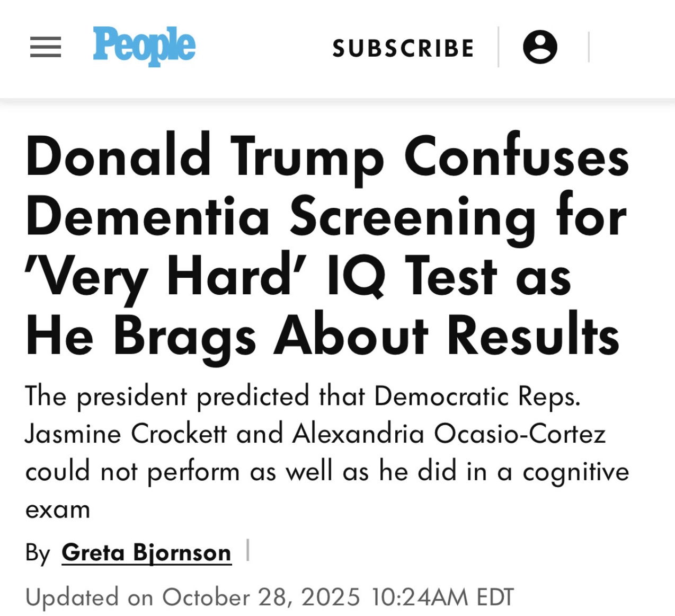The height and width of the screenshot is (616, 675).
Task: Click "Donald Trump" in the headline
Action: [205, 157]
